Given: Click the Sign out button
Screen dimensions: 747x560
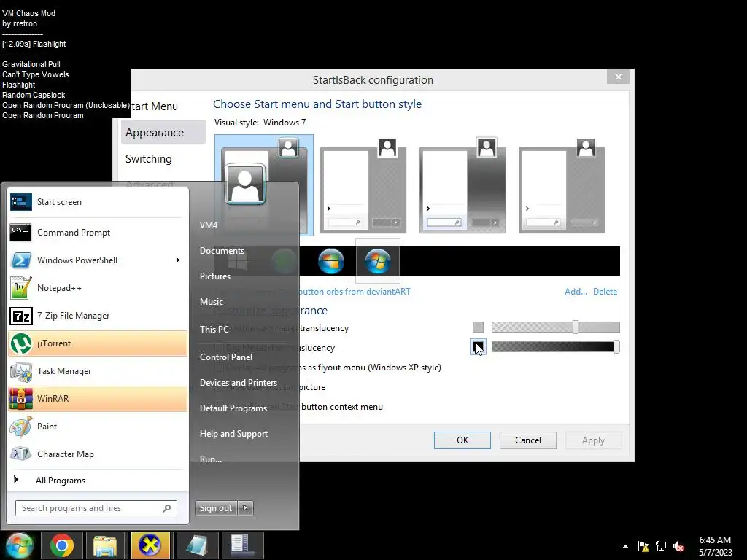Looking at the screenshot, I should [216, 508].
